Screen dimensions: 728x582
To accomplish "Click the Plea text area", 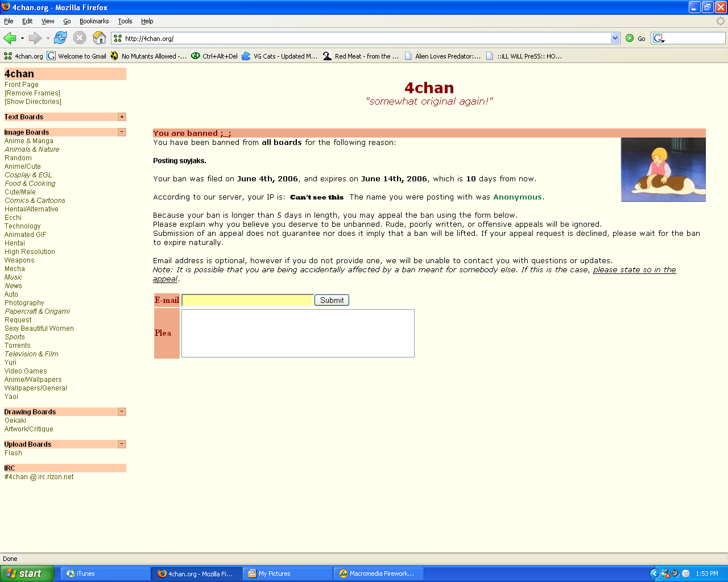I will 297,333.
